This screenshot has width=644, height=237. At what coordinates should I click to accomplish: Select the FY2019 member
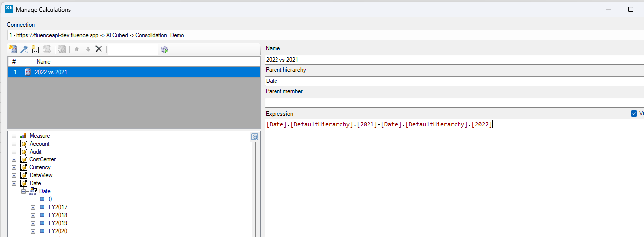pos(58,223)
